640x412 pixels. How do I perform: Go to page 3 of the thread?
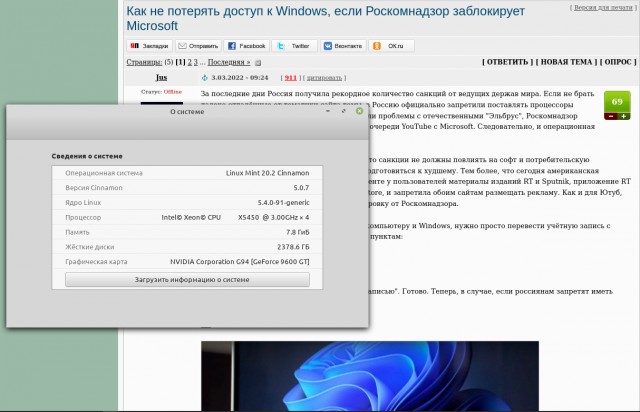pyautogui.click(x=196, y=62)
